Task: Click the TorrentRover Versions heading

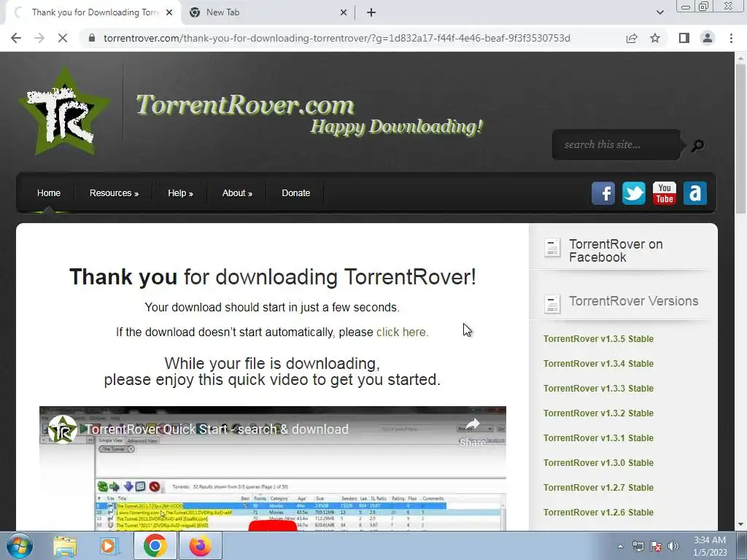Action: 634,301
